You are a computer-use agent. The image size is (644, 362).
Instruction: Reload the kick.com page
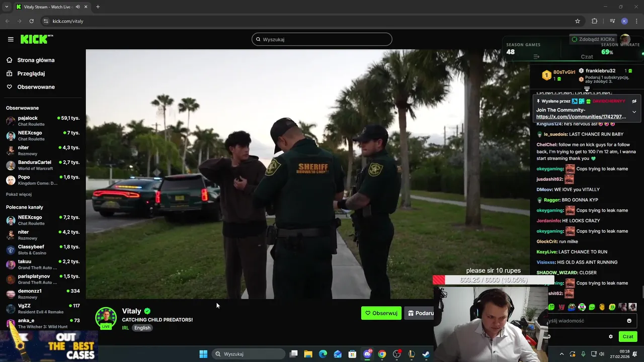point(31,21)
